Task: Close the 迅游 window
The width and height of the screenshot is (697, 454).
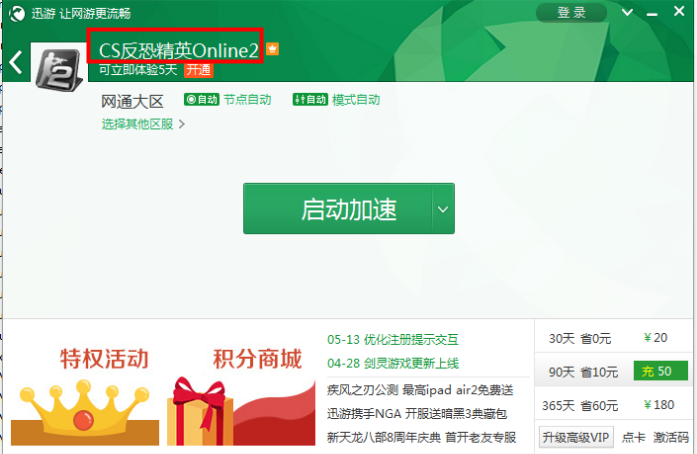Action: [679, 11]
